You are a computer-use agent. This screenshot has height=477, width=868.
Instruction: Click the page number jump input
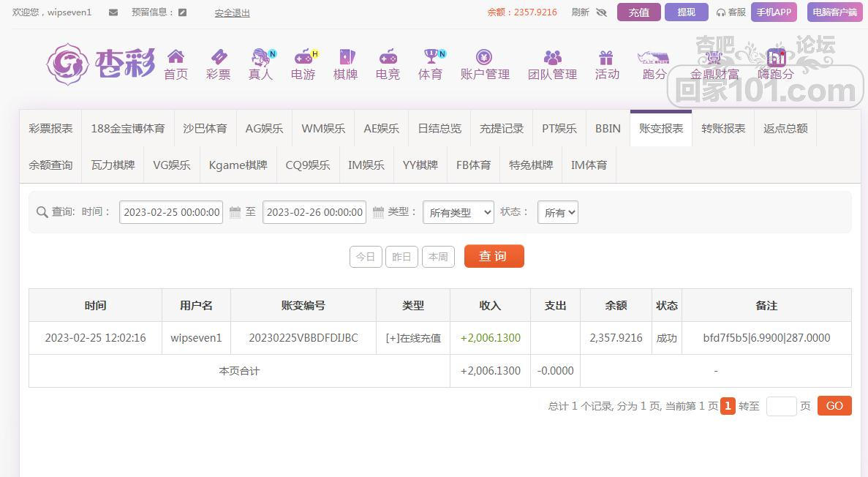(x=781, y=406)
